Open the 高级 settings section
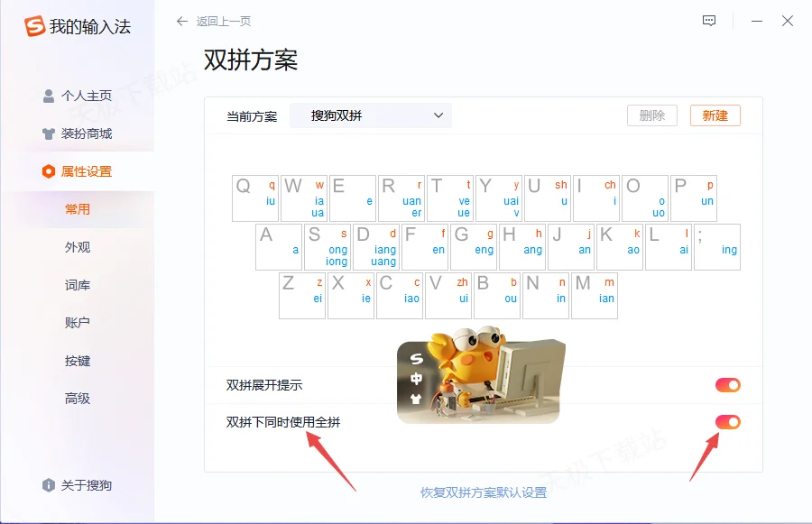 click(x=78, y=399)
